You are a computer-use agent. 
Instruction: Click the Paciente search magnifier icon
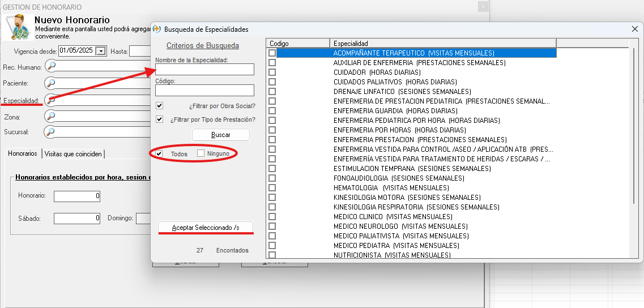[x=52, y=83]
